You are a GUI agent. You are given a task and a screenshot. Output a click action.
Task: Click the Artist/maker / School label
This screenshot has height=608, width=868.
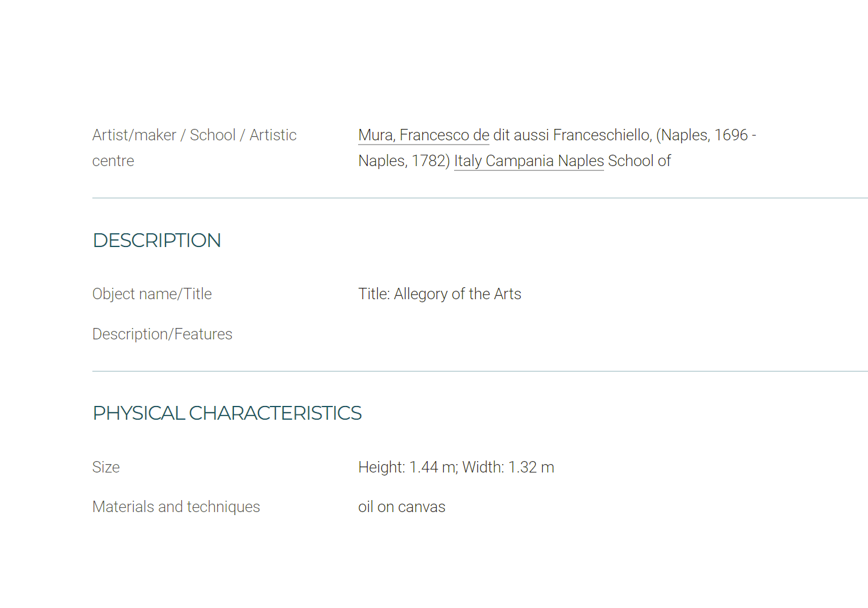[x=164, y=135]
